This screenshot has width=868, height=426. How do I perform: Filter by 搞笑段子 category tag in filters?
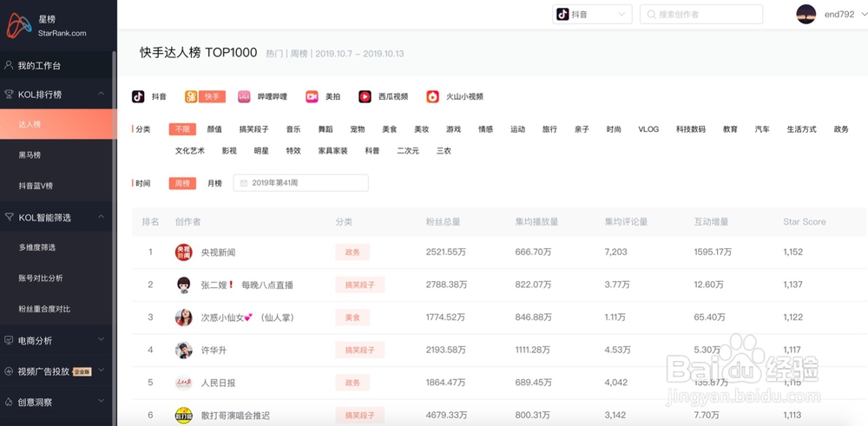[254, 129]
